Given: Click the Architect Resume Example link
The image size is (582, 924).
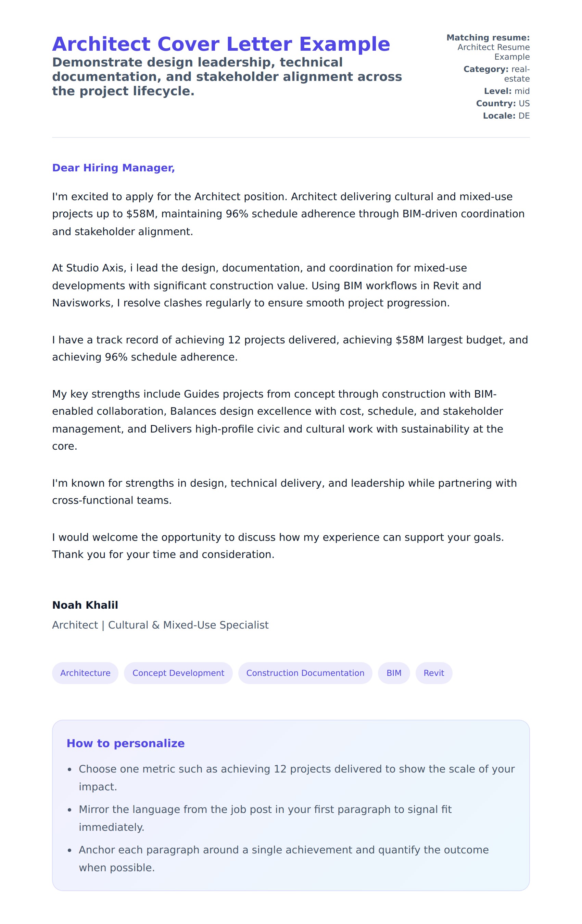Looking at the screenshot, I should 493,52.
